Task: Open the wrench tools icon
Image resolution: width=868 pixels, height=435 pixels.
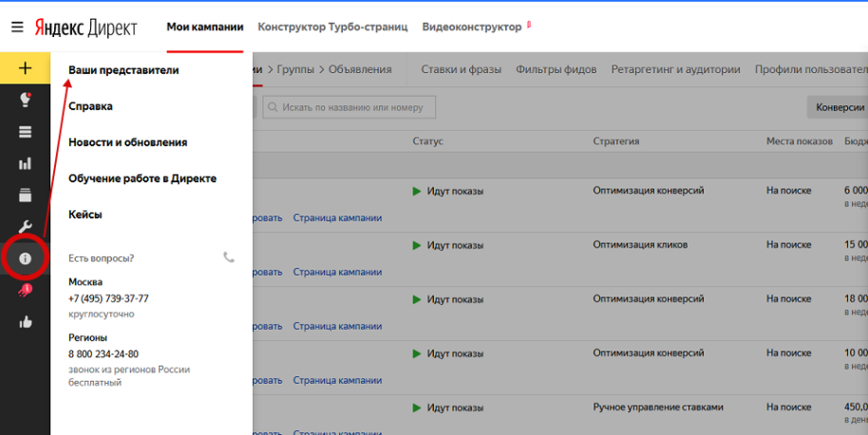Action: [25, 227]
